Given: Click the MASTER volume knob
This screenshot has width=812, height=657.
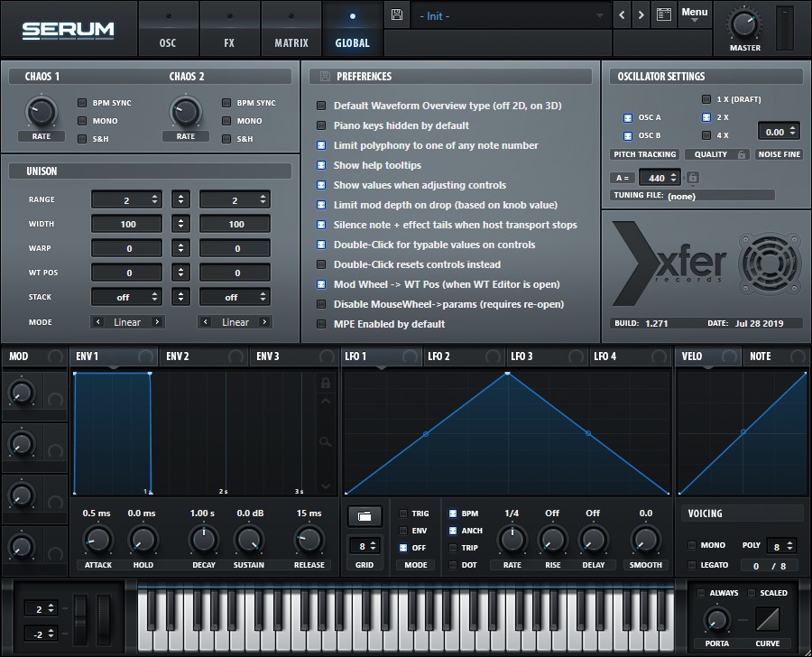Looking at the screenshot, I should pos(743,25).
